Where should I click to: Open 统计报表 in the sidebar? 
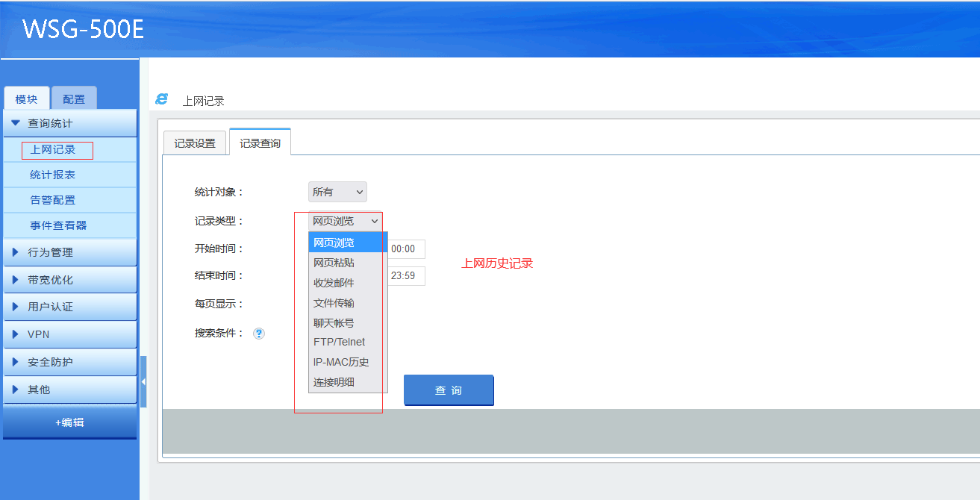click(52, 175)
